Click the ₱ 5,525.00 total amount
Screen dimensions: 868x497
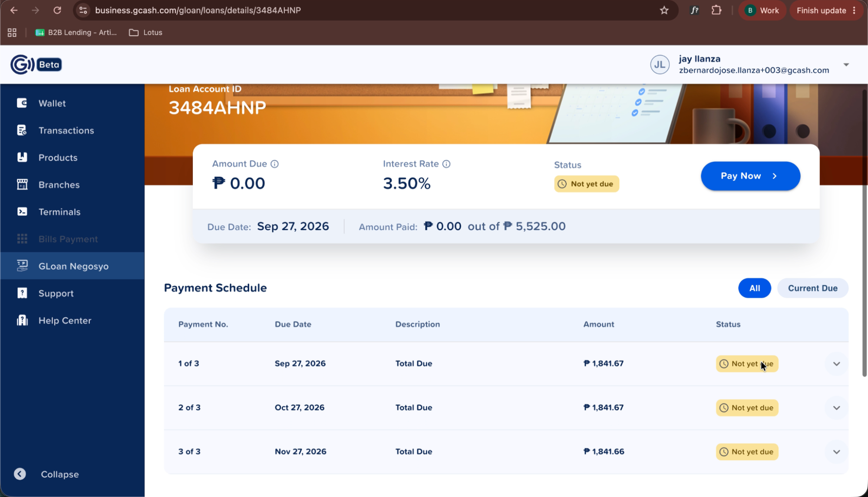pyautogui.click(x=535, y=226)
